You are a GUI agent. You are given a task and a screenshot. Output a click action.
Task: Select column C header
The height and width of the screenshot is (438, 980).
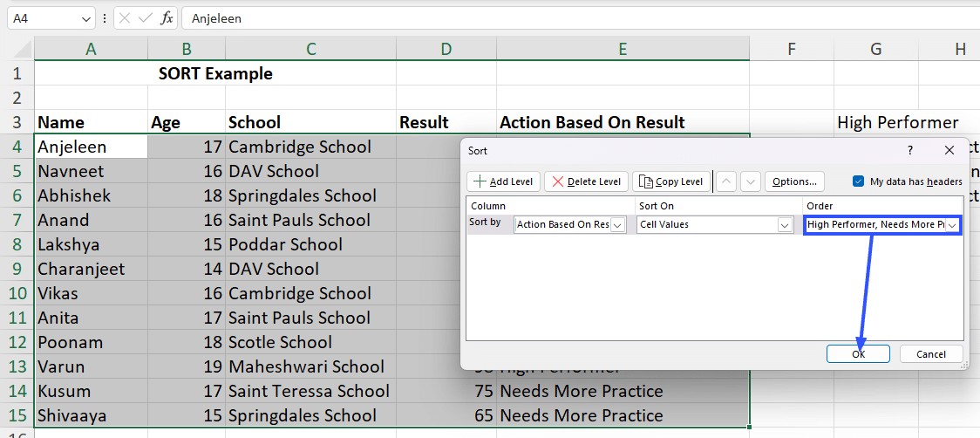point(310,48)
